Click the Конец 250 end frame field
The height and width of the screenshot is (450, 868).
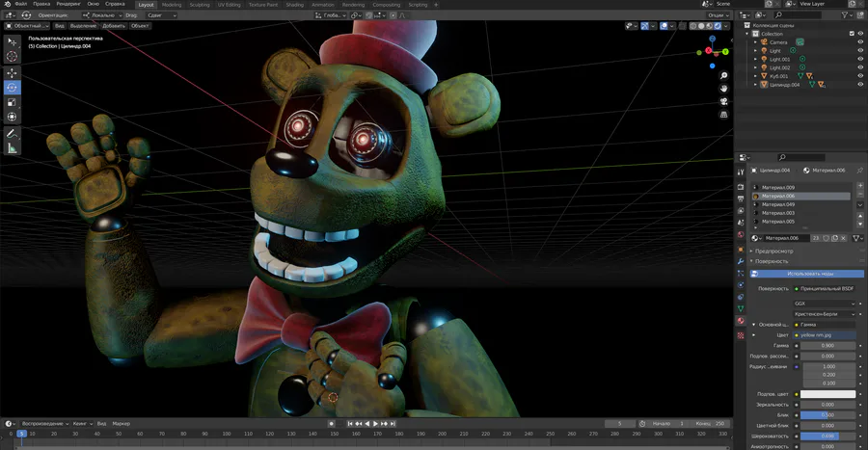point(710,423)
